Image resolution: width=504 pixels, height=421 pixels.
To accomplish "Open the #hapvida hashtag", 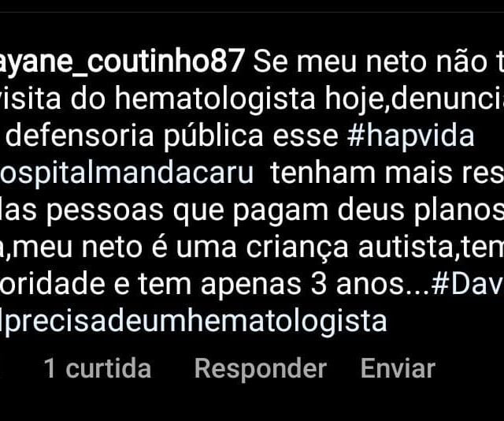I will click(411, 136).
